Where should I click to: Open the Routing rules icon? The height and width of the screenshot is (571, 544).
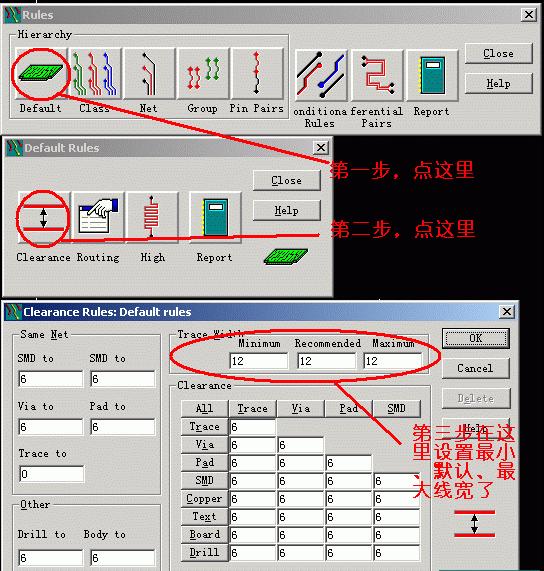coord(98,217)
